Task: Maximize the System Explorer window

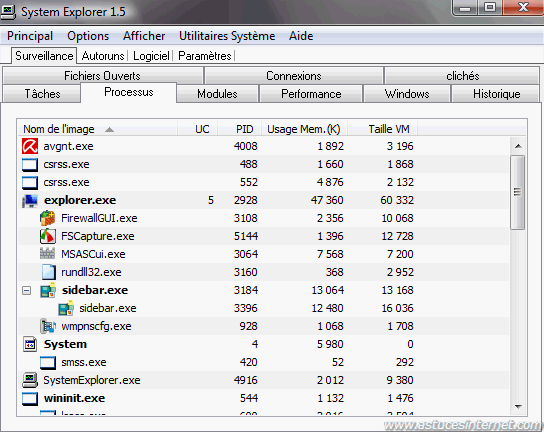Action: pos(490,7)
